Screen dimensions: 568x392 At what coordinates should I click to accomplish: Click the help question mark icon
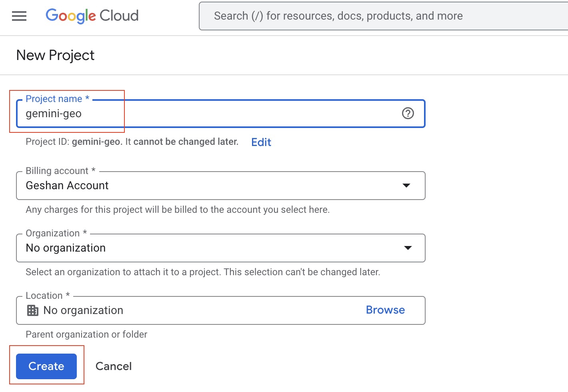point(408,114)
